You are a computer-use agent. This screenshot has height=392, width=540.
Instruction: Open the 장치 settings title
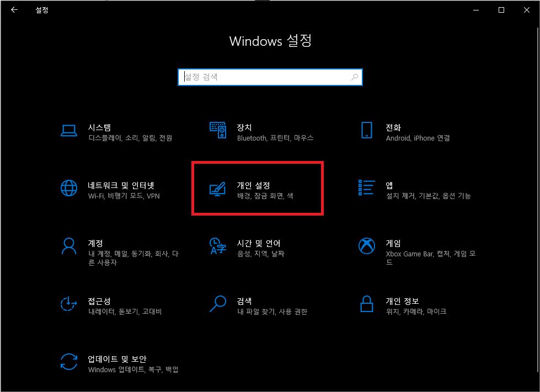244,128
